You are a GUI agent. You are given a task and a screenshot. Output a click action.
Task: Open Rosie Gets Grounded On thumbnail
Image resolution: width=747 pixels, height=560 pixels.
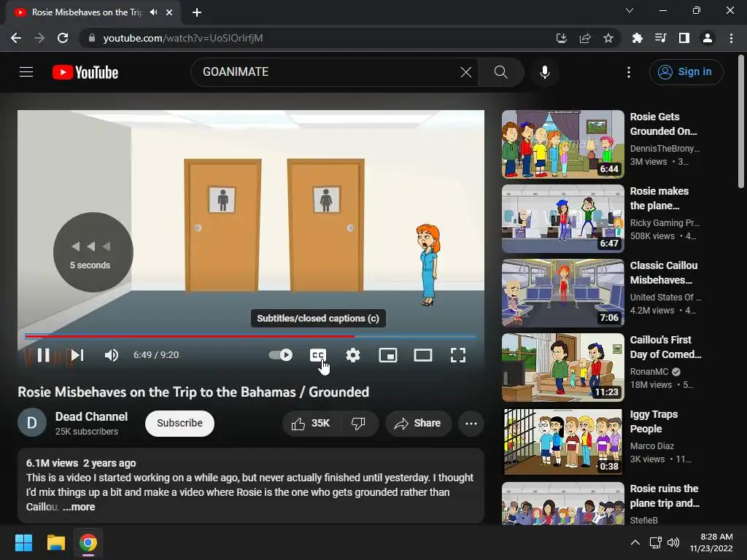[562, 144]
